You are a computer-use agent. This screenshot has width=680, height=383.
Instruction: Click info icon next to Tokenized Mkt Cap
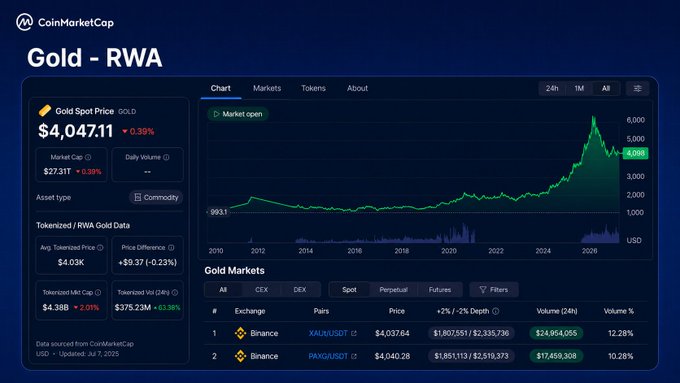click(98, 292)
